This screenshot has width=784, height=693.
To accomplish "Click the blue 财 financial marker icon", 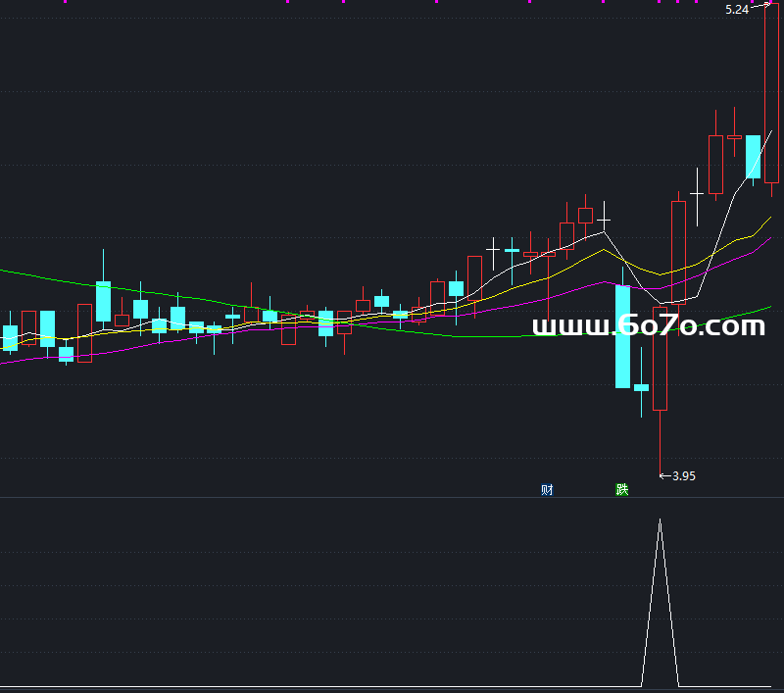I will 548,490.
